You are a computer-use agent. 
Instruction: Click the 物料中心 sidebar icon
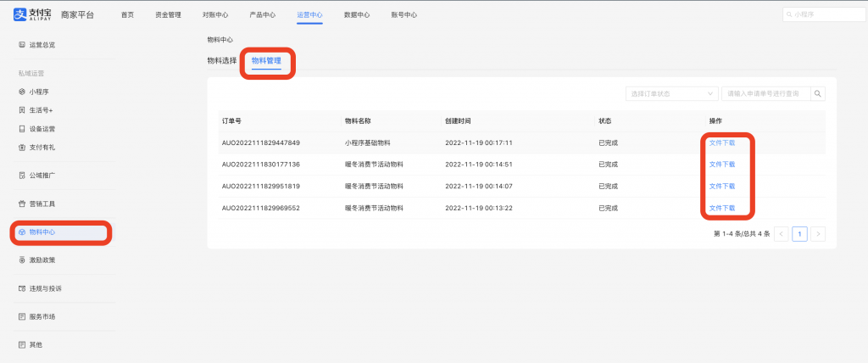click(21, 232)
